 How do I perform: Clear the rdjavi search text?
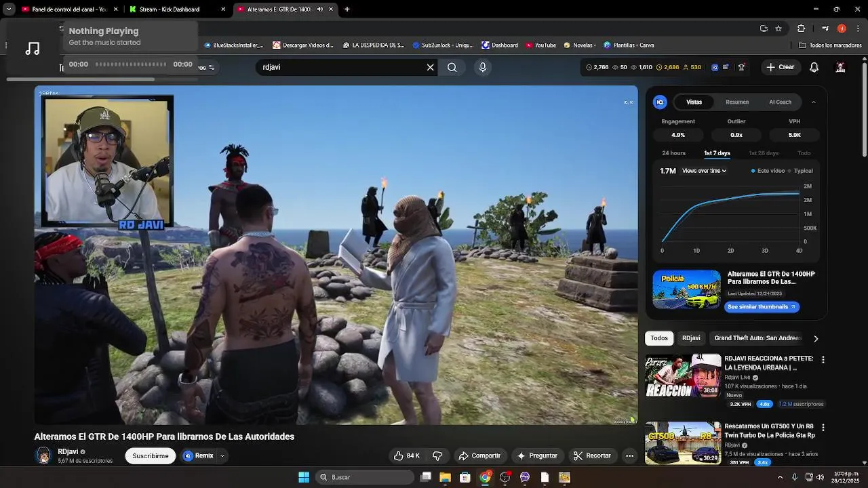tap(430, 67)
